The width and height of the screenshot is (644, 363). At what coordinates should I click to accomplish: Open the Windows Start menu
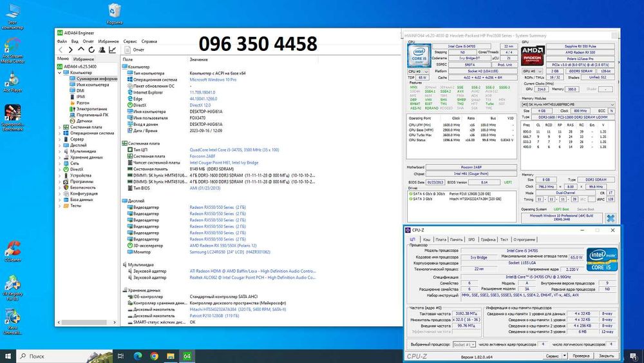8,356
